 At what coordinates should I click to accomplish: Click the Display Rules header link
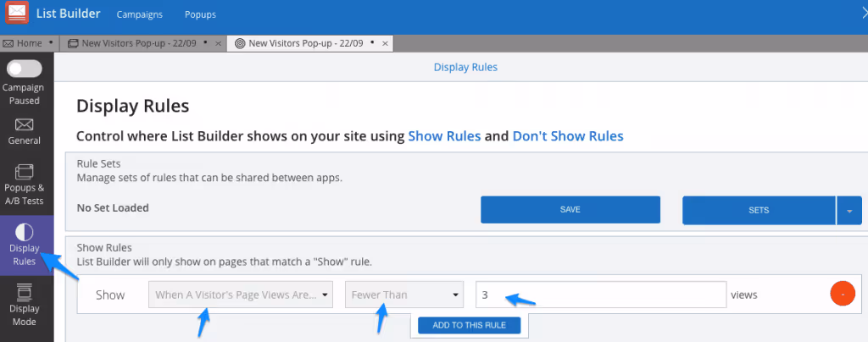(x=465, y=68)
